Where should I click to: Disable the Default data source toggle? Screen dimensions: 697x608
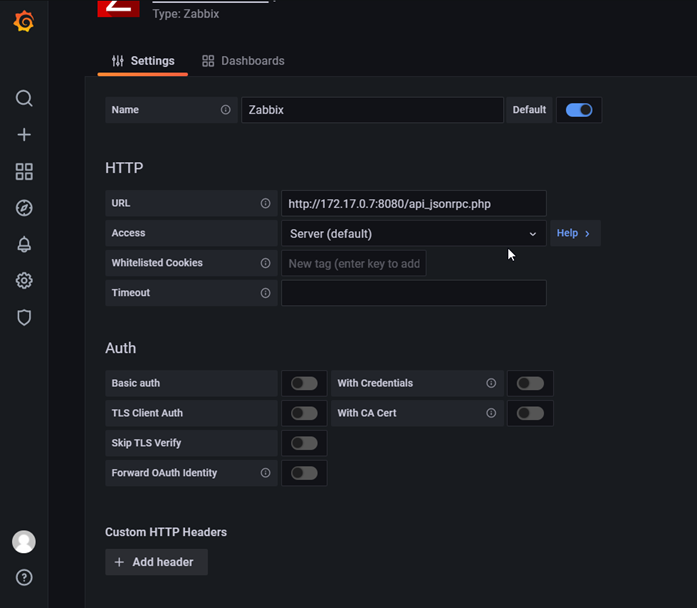click(579, 110)
